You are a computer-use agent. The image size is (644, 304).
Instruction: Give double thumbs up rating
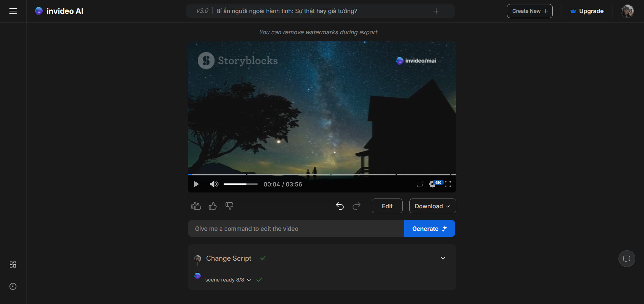(x=196, y=206)
